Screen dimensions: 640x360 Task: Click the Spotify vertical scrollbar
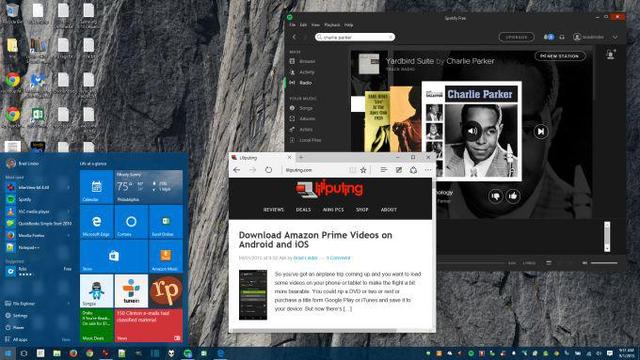(607, 237)
